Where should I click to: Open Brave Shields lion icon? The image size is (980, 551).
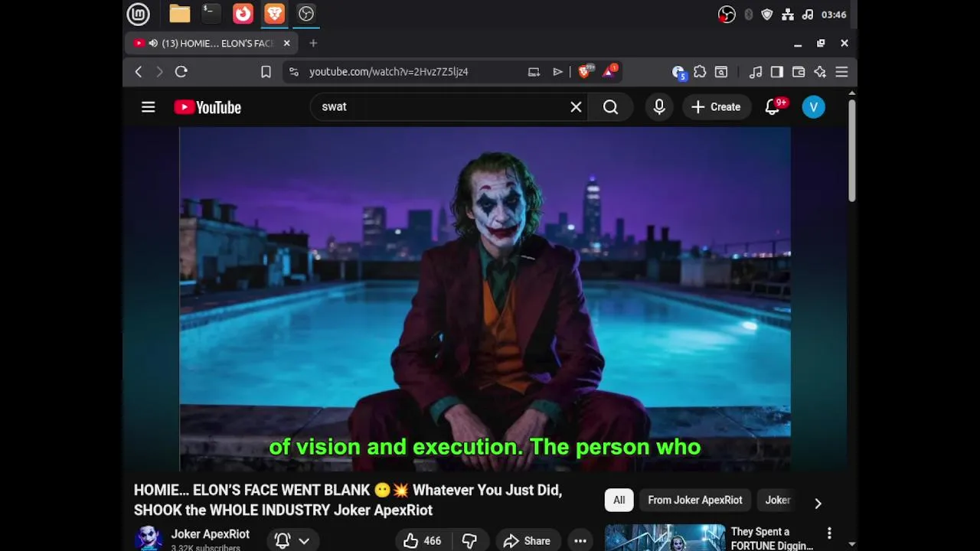[x=586, y=71]
